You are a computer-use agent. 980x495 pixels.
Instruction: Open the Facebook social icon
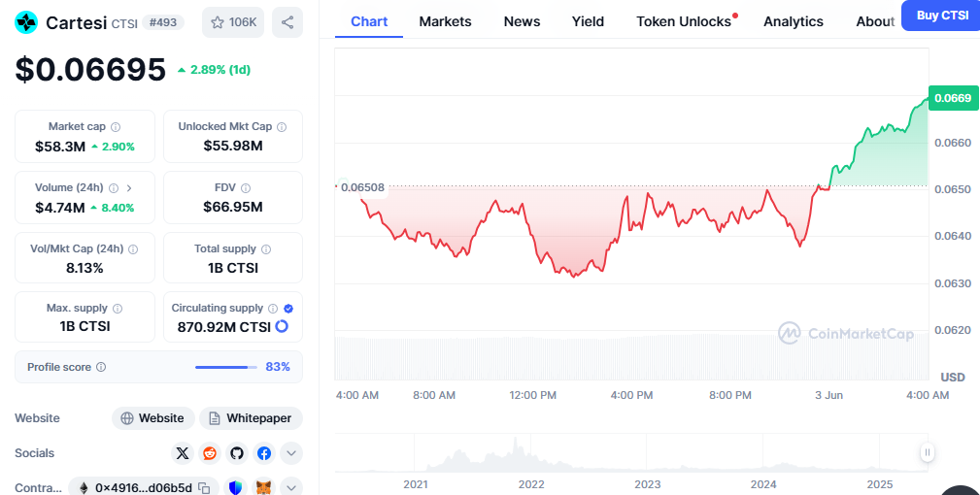[x=264, y=453]
